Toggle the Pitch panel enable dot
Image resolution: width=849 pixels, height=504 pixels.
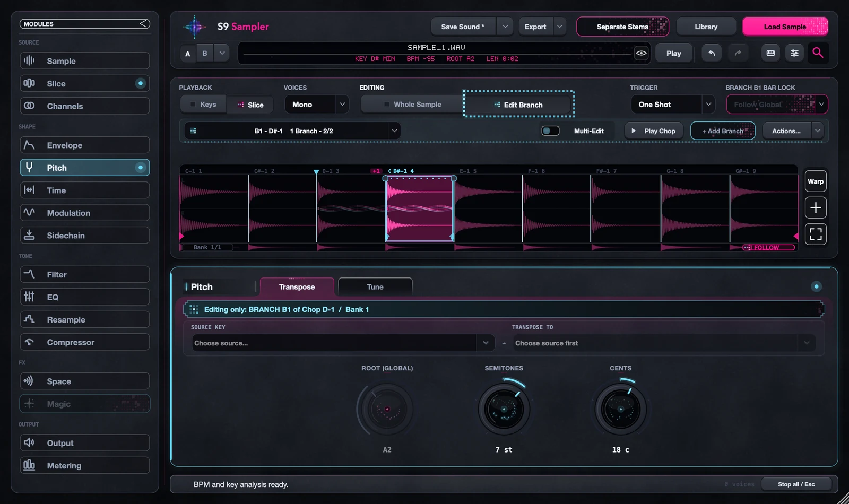pos(816,286)
